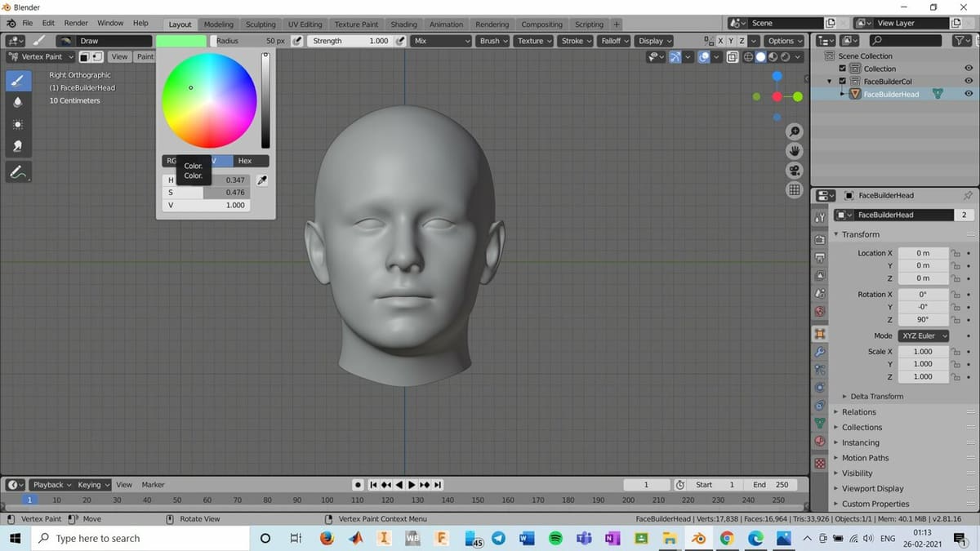Toggle X-ray view in viewport header
Viewport: 980px width, 551px height.
tap(733, 57)
